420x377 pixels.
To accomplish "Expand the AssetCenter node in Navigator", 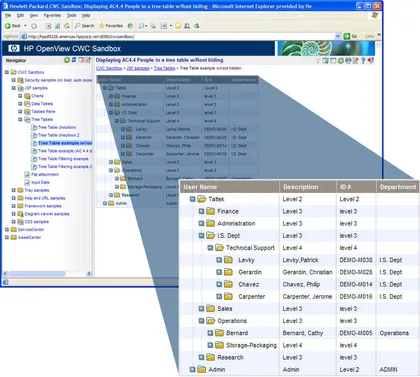I will (7, 237).
